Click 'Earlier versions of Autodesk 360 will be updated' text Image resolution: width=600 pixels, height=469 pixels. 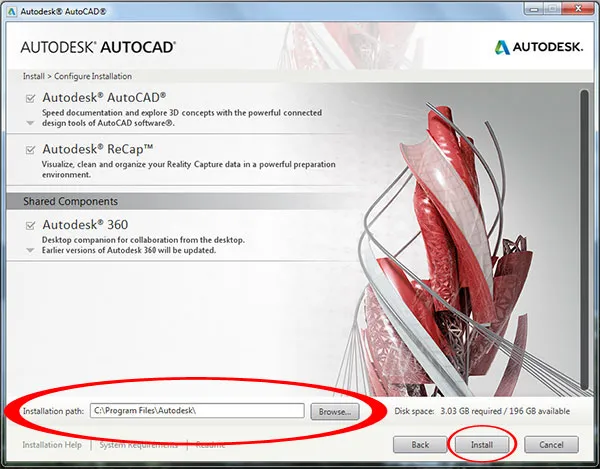pos(129,250)
